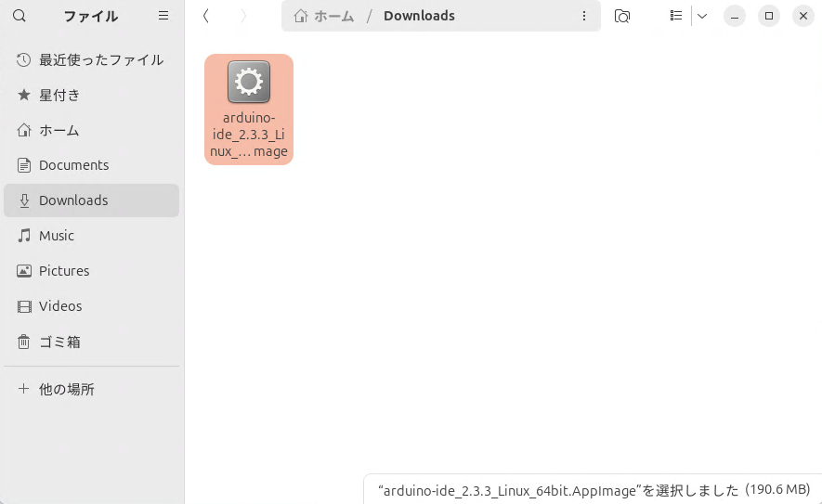Screen dimensions: 822x504
Task: Click the star icon beside 星付き
Action: pos(23,95)
